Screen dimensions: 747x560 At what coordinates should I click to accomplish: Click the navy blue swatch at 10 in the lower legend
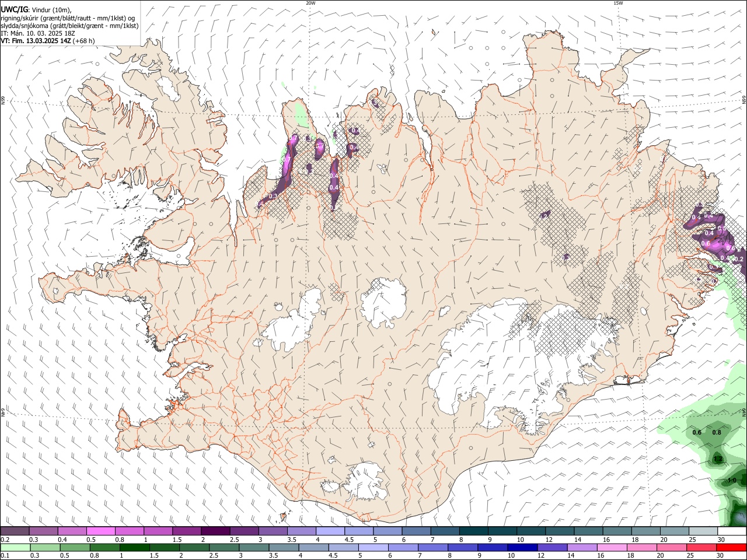pyautogui.click(x=521, y=547)
